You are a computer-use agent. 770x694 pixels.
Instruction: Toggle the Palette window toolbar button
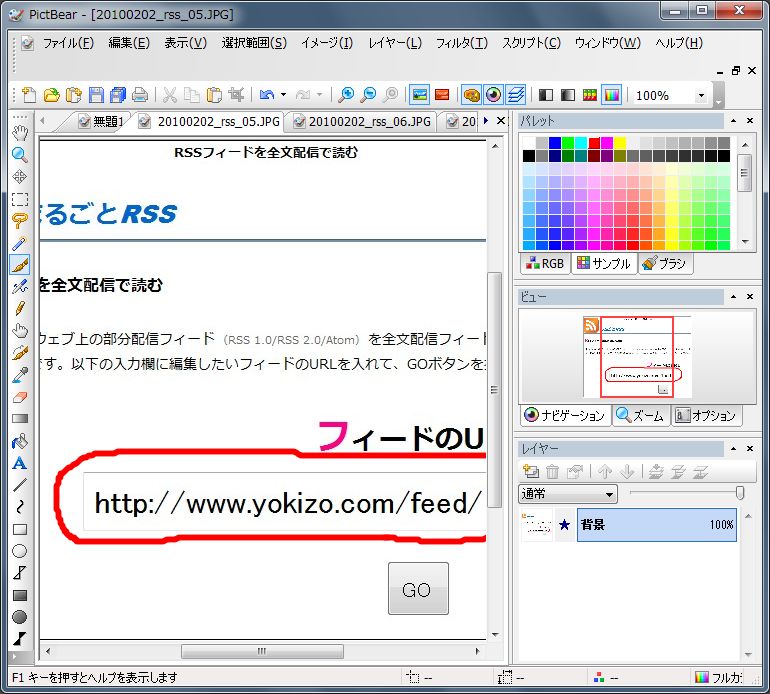471,94
